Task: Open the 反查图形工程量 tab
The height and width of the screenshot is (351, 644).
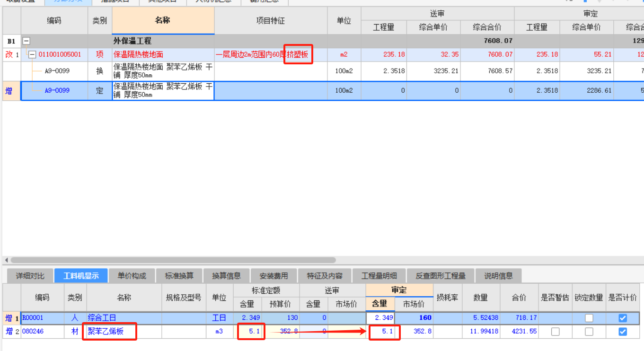Action: click(x=441, y=276)
